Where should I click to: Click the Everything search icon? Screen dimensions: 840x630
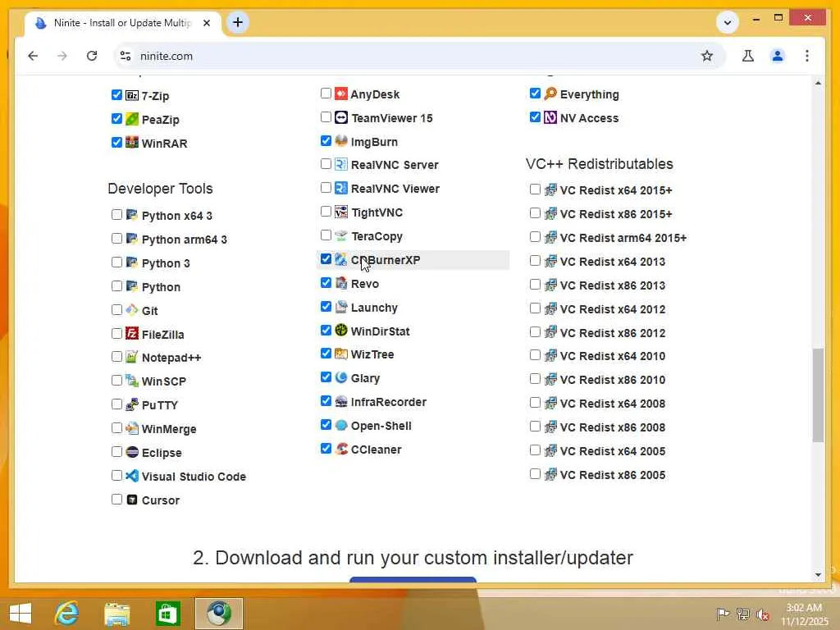click(x=550, y=94)
